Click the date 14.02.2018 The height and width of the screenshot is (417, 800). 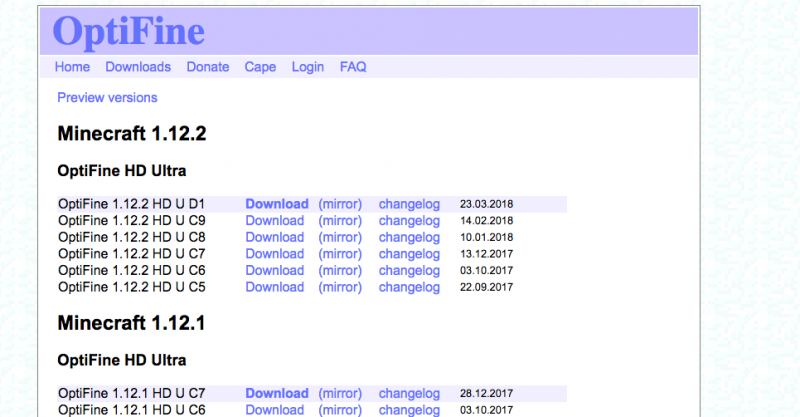486,220
